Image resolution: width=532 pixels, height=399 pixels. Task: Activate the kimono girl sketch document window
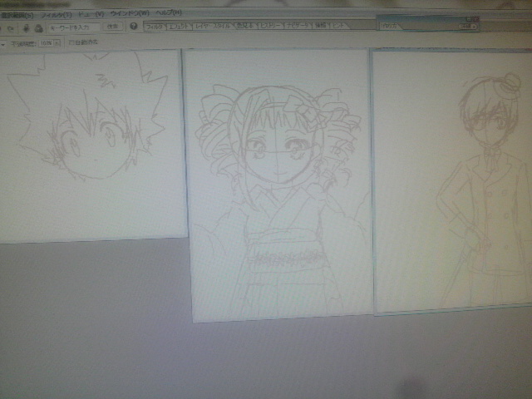pos(279,185)
